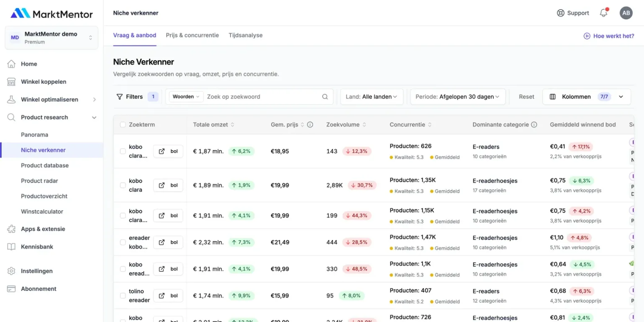Select the tolino ereader row checkbox
644x322 pixels.
123,296
